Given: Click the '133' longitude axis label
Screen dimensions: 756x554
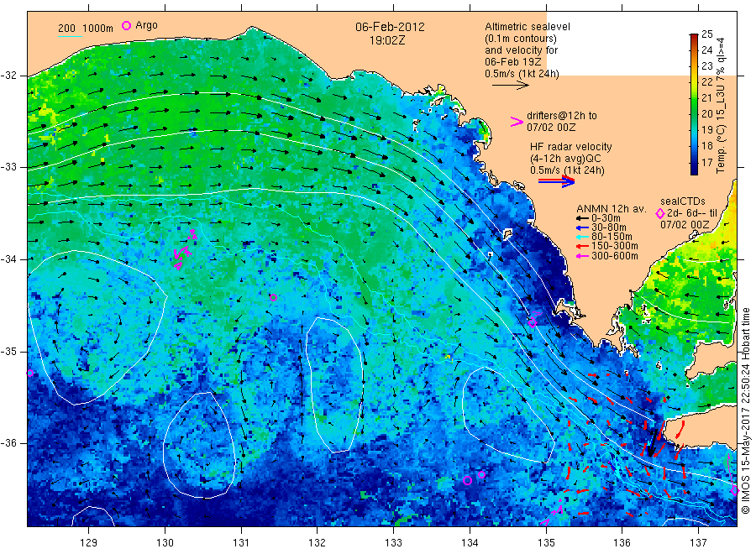Looking at the screenshot, I should (x=393, y=543).
